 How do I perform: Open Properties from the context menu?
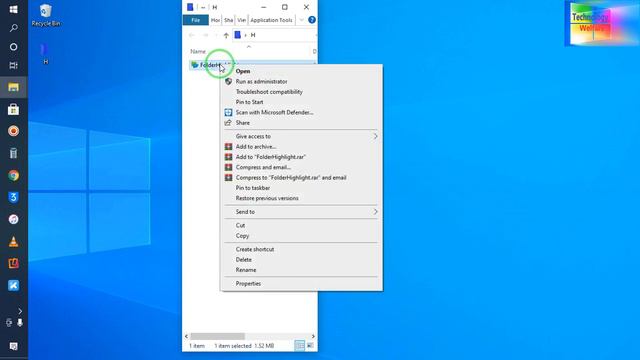pyautogui.click(x=248, y=284)
